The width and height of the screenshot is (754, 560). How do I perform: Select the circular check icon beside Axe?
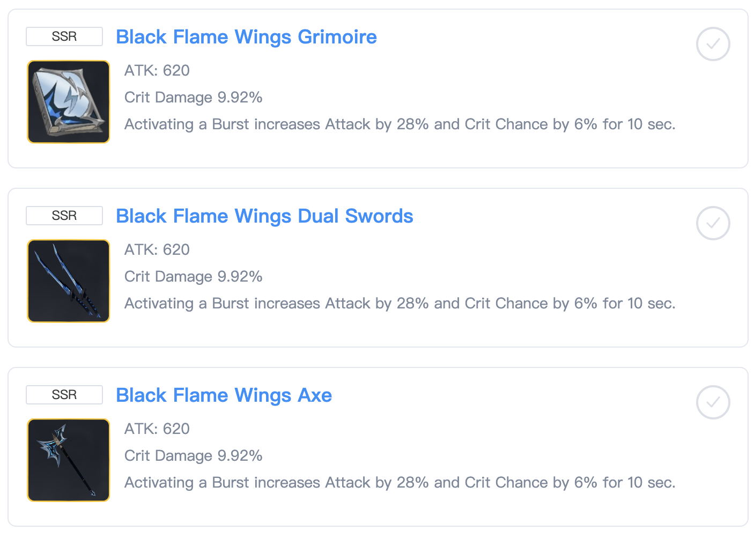[713, 402]
